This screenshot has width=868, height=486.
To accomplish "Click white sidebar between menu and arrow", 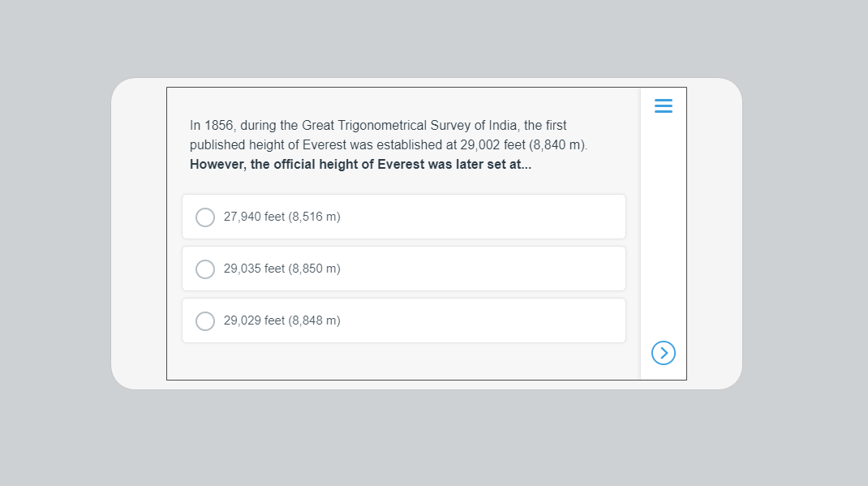I will pyautogui.click(x=663, y=227).
